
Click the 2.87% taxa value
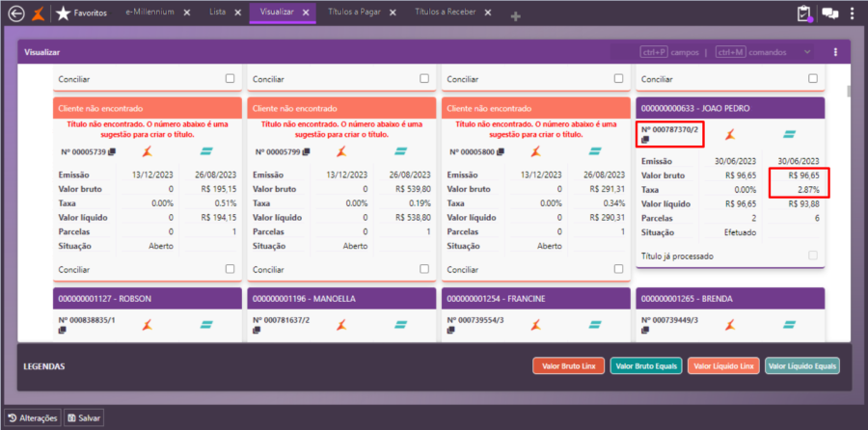tap(807, 190)
